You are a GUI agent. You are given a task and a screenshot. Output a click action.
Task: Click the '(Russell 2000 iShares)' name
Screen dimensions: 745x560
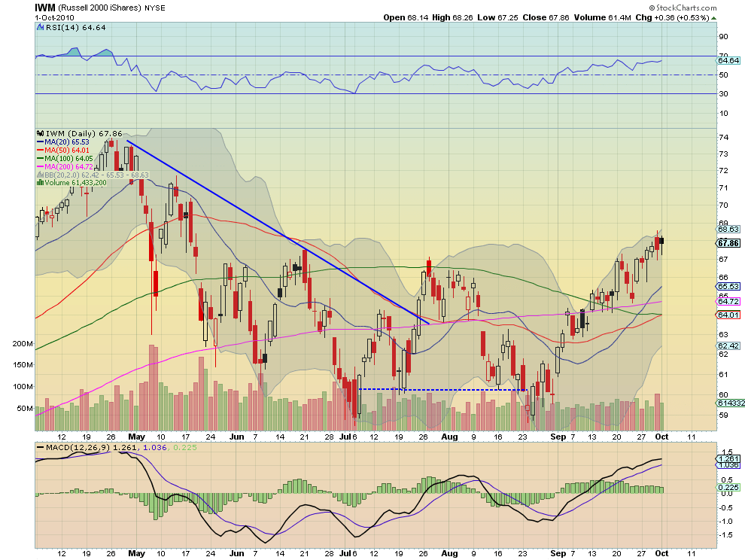(100, 8)
